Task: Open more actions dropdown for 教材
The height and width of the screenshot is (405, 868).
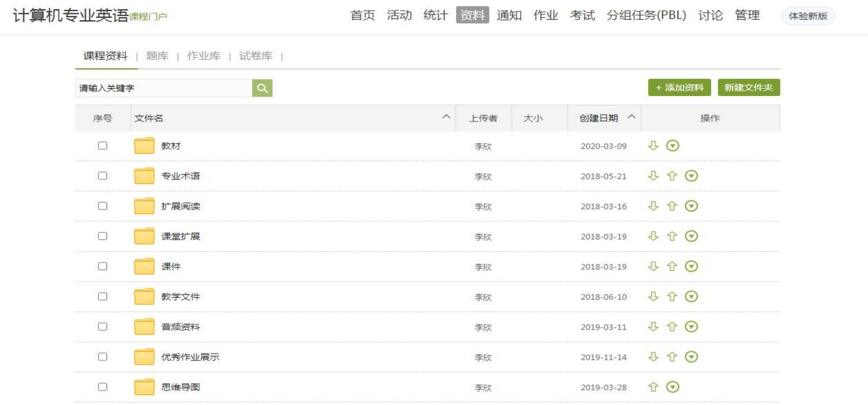Action: (672, 146)
